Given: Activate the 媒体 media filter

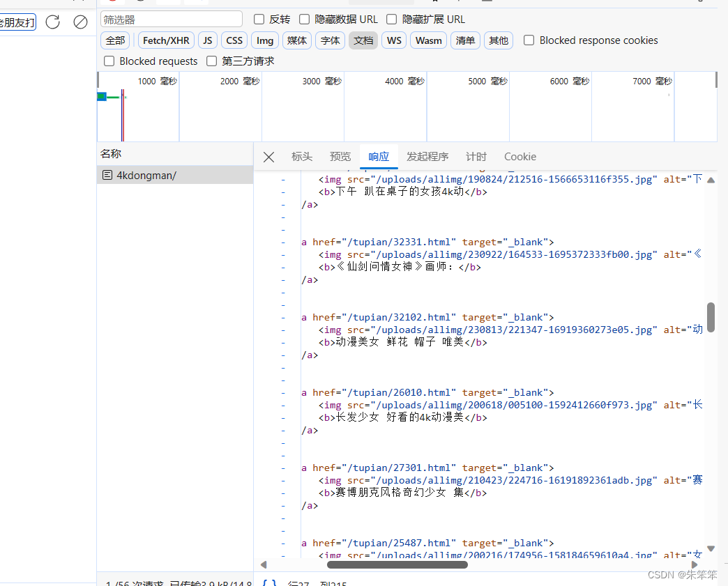Looking at the screenshot, I should point(296,40).
